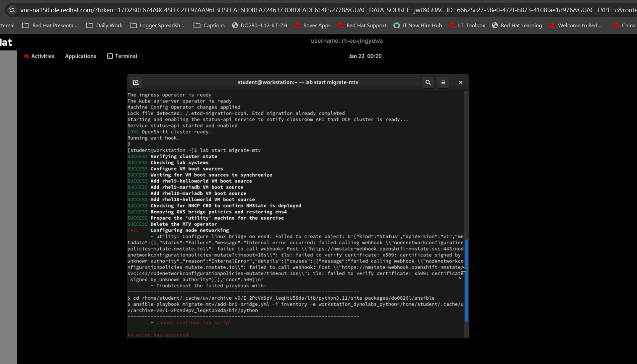Screen dimensions: 637x364
Task: Open the Terminal app menu in top bar
Action: tap(122, 56)
